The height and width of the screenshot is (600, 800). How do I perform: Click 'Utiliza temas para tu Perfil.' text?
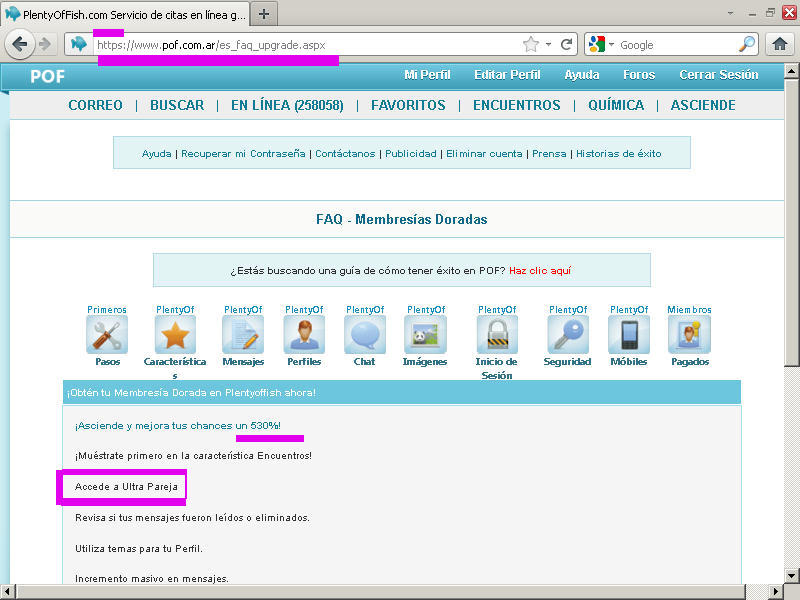coord(139,548)
